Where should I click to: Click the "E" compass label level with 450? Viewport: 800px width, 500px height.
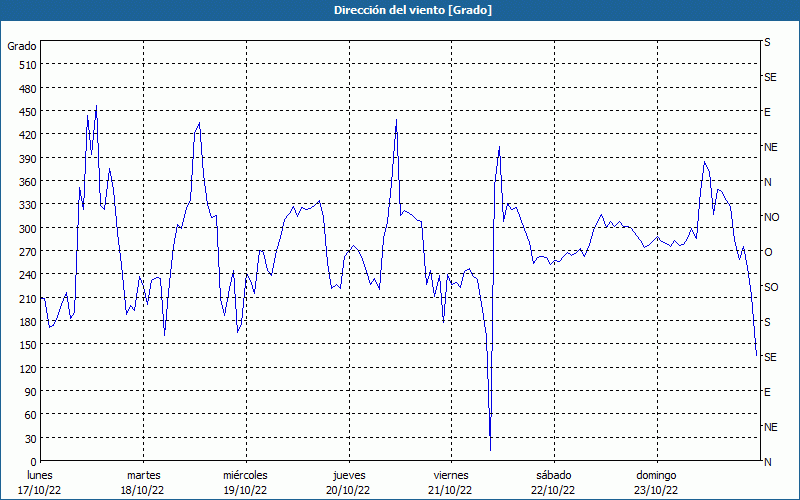[x=767, y=112]
